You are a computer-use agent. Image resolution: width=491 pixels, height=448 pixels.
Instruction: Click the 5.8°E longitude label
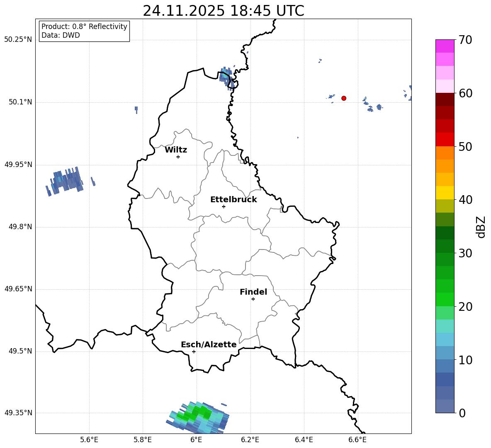point(143,440)
